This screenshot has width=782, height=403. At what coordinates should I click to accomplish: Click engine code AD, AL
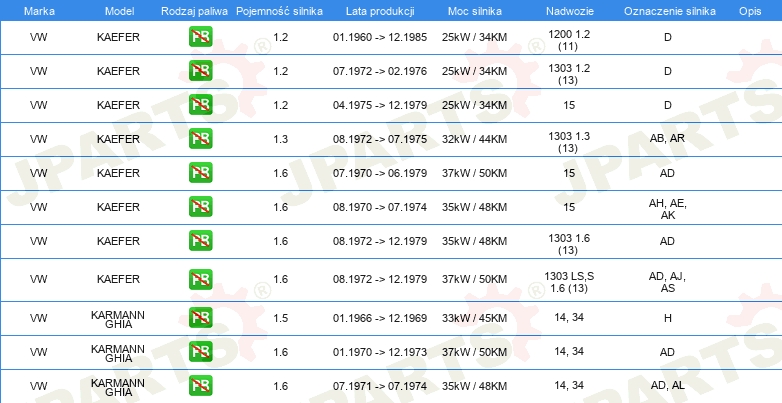668,386
